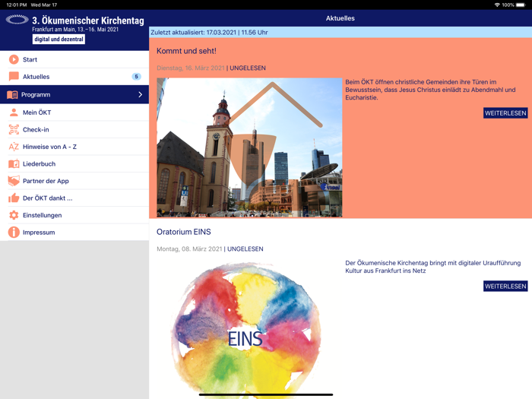Click WEITERLESEN for Oratorium EINS
The width and height of the screenshot is (532, 399).
click(x=505, y=286)
